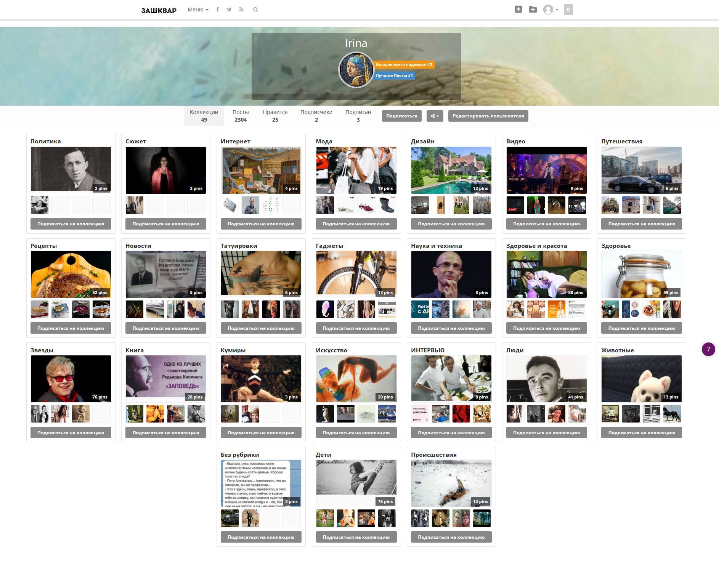Open the user avatar account dropdown
This screenshot has height=588, width=719.
tap(550, 10)
